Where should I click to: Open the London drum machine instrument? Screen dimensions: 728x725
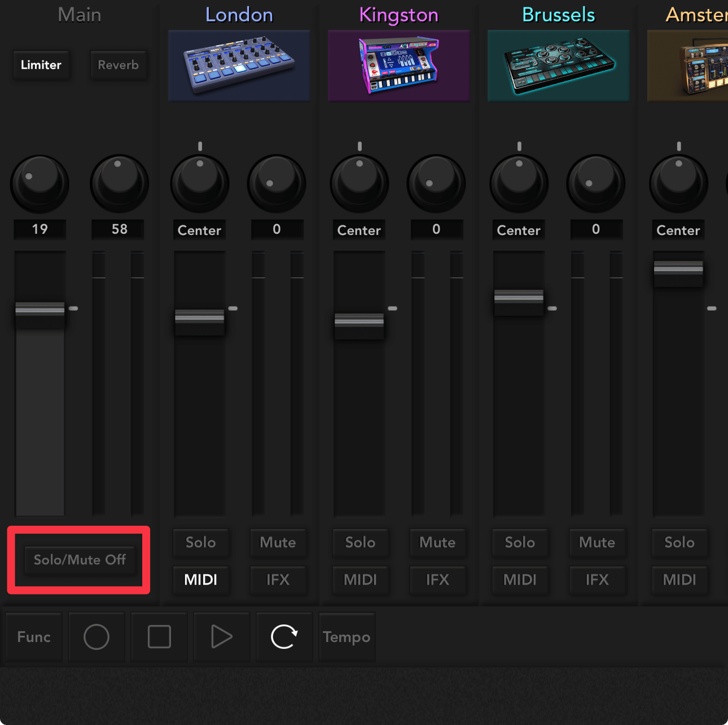click(239, 65)
